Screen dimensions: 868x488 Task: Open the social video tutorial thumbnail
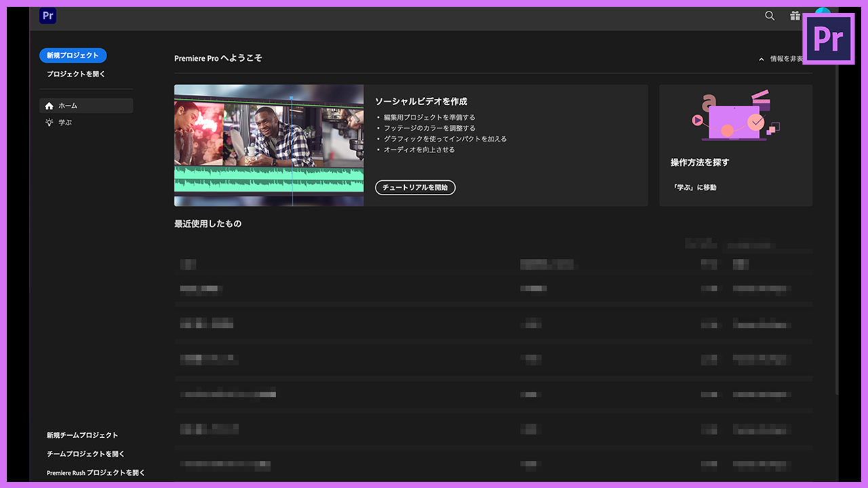269,145
